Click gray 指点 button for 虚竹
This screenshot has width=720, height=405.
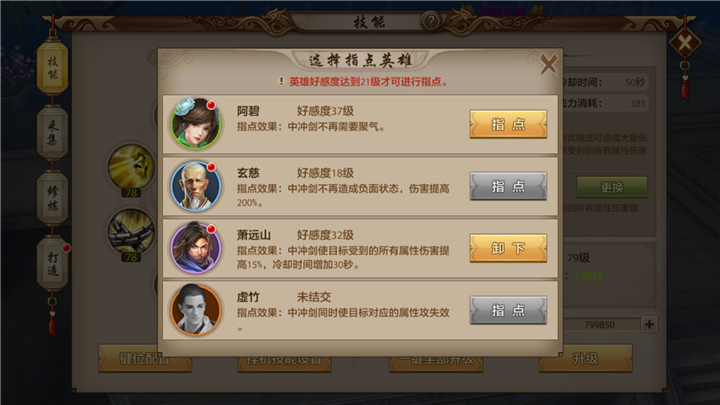pyautogui.click(x=508, y=310)
